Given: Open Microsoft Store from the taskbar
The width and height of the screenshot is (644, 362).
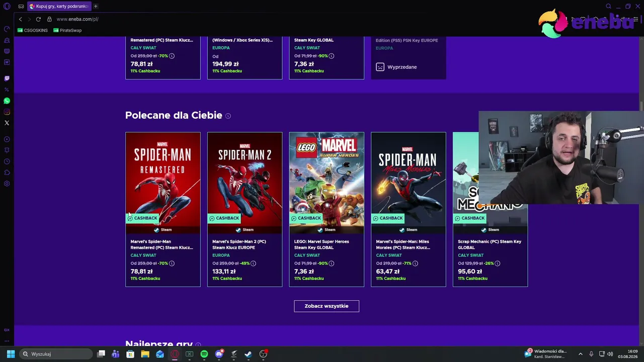Looking at the screenshot, I should coord(130,354).
